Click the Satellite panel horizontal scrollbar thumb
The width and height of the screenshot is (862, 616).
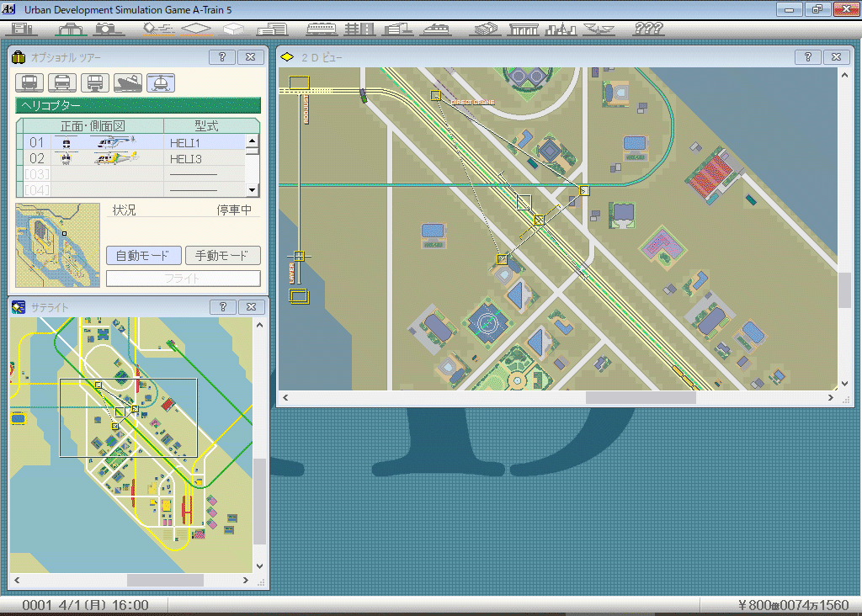tap(165, 581)
